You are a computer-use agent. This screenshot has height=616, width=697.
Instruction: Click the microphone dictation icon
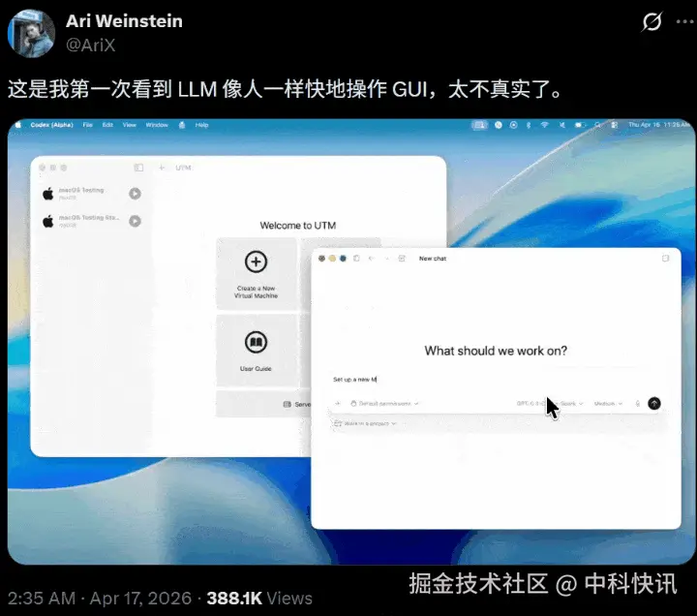point(637,403)
